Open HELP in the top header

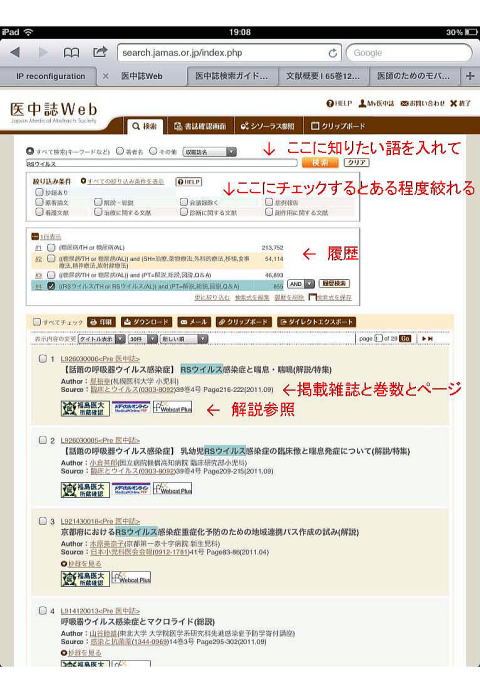click(339, 103)
